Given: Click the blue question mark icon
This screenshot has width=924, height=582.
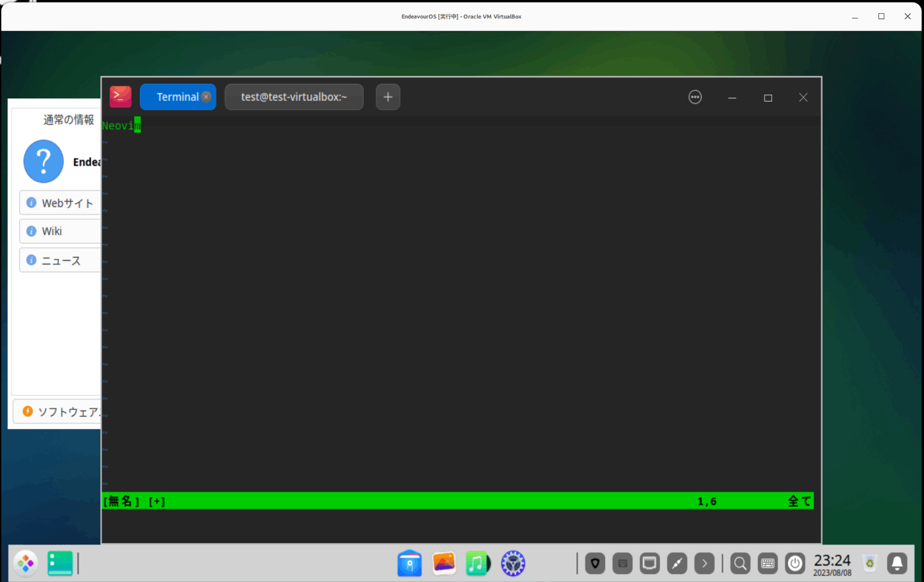Looking at the screenshot, I should [x=44, y=161].
